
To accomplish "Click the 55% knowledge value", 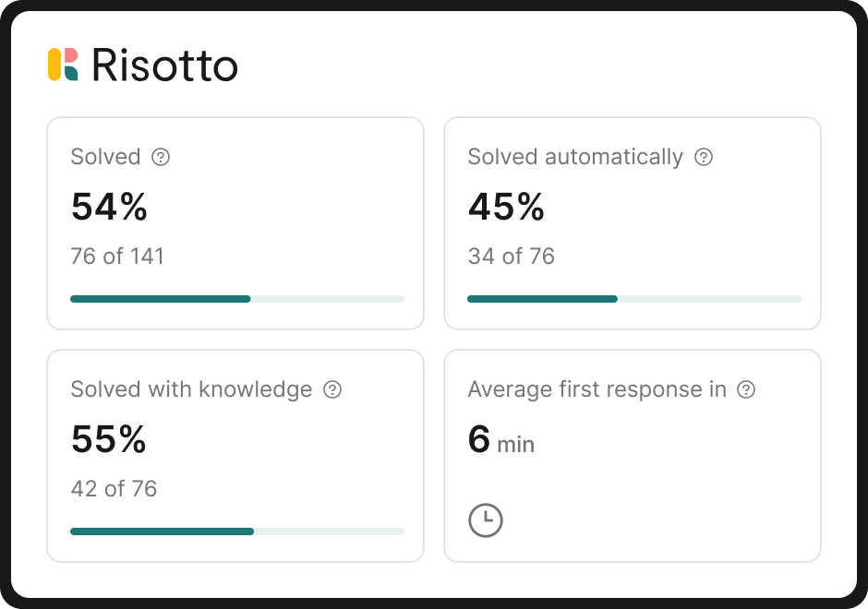I will point(109,439).
